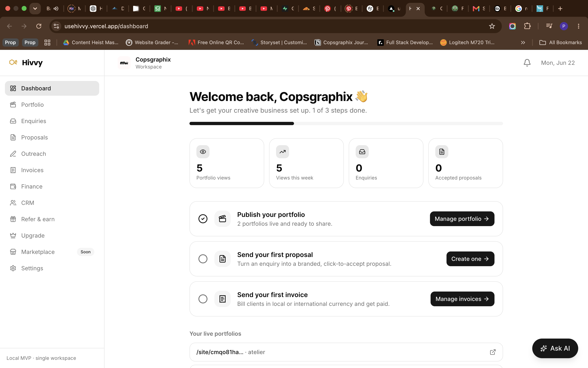Expand hidden bookmarks chevron
The image size is (588, 368).
[523, 43]
